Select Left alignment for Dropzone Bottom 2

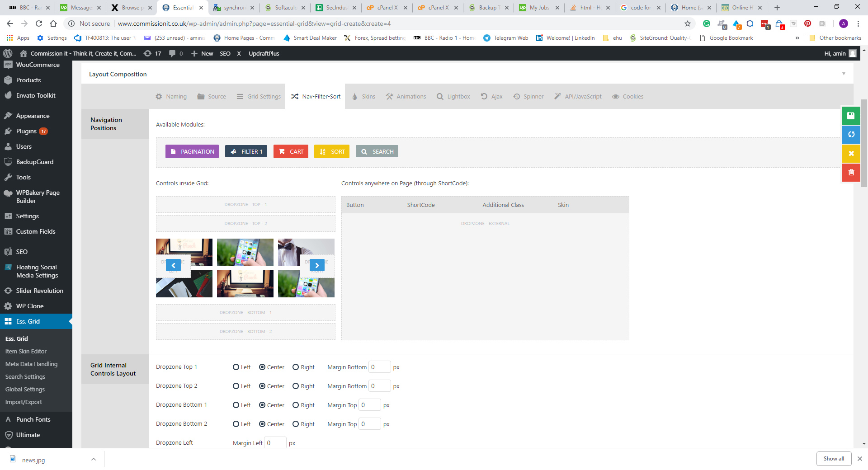[236, 424]
